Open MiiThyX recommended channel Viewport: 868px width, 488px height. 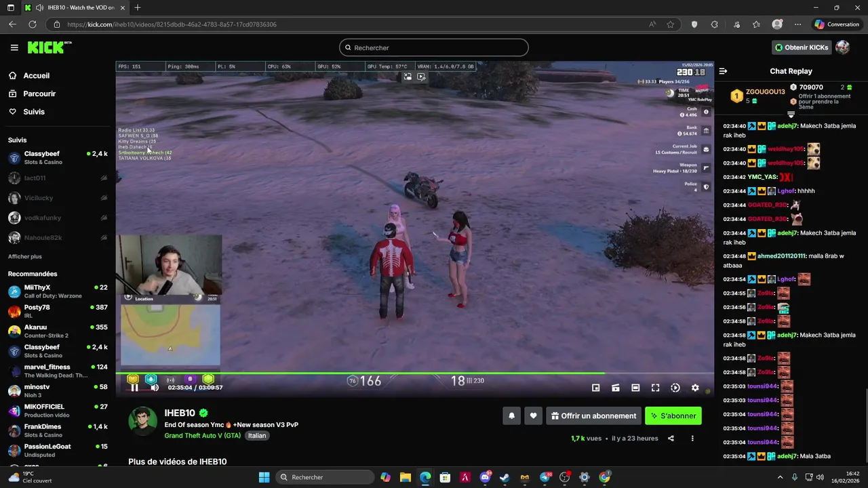[x=58, y=291]
